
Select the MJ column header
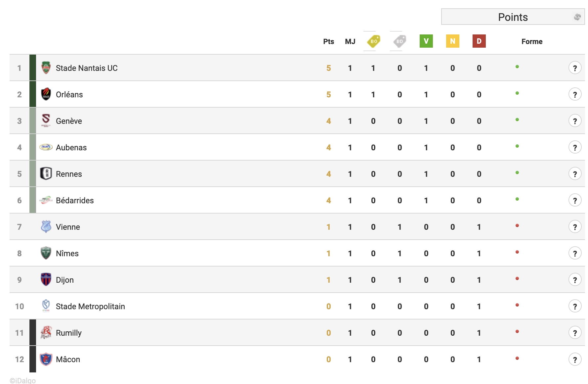click(x=350, y=41)
